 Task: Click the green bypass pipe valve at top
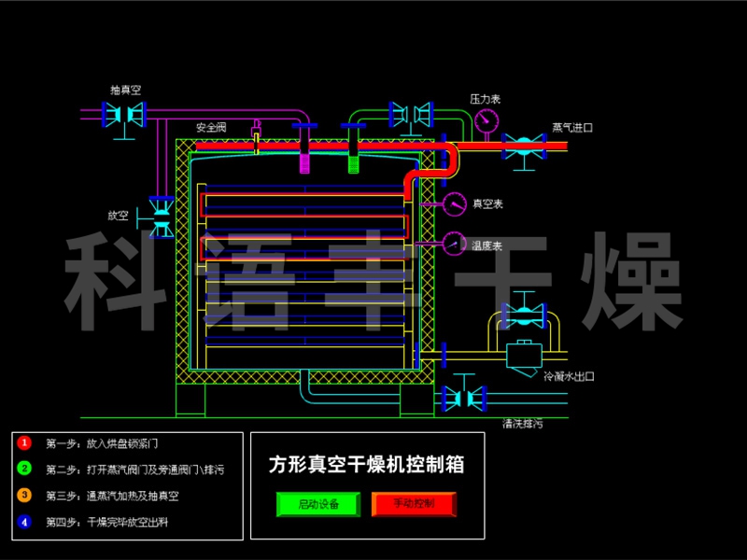(x=411, y=115)
